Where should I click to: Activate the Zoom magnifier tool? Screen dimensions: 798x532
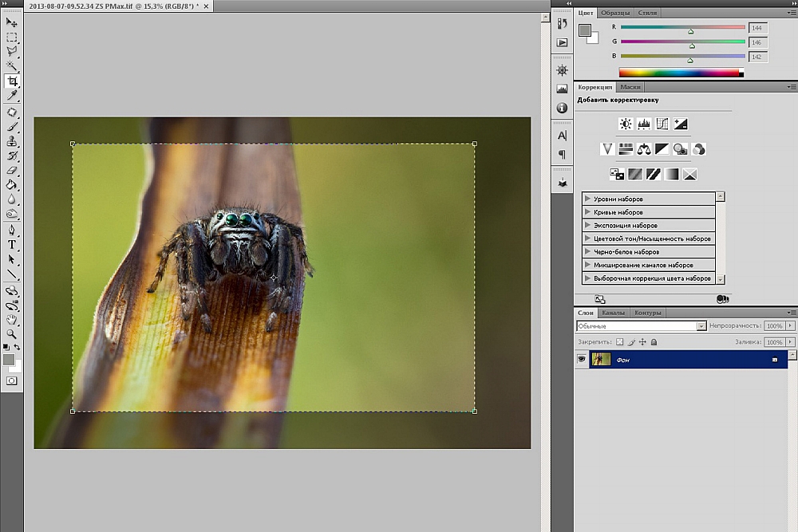click(x=12, y=334)
